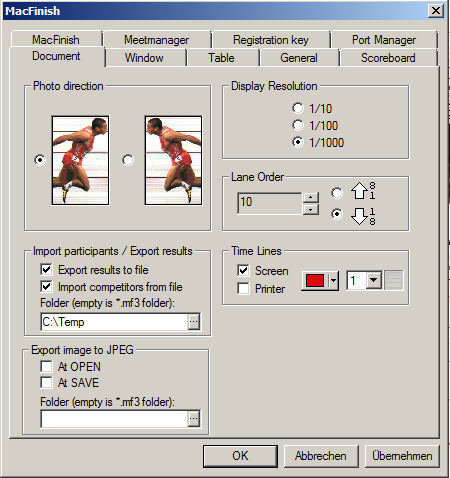
Task: Browse for the JPEG export folder
Action: [x=194, y=419]
